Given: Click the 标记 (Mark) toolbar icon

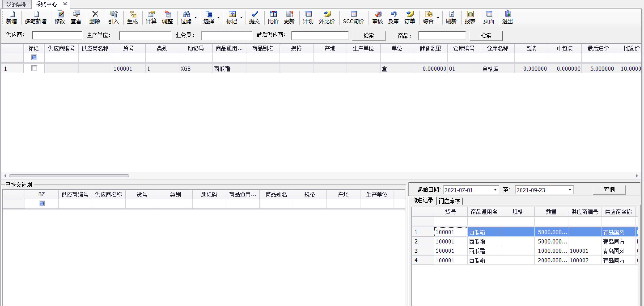Looking at the screenshot, I should coord(232,17).
